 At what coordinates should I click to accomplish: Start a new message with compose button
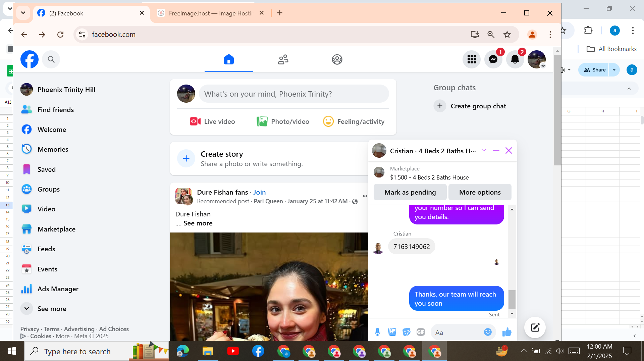click(535, 327)
